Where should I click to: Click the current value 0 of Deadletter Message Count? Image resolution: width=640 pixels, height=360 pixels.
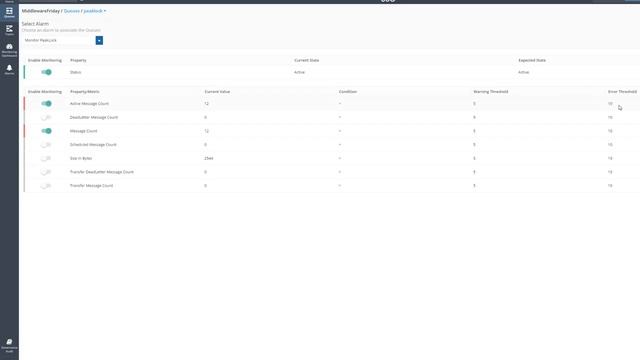click(x=205, y=118)
